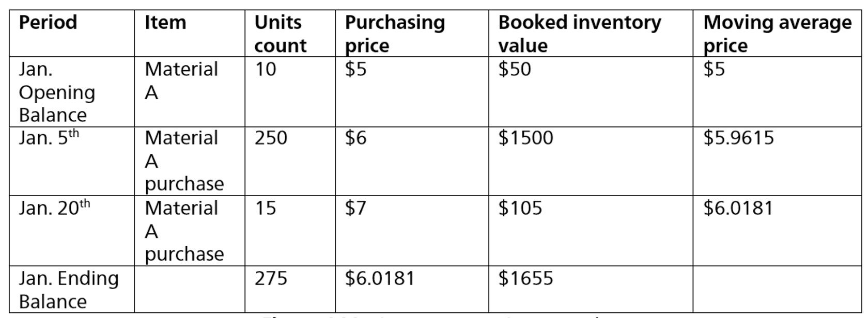Select the Jan. Ending Balance cell
The height and width of the screenshot is (318, 868).
72,289
